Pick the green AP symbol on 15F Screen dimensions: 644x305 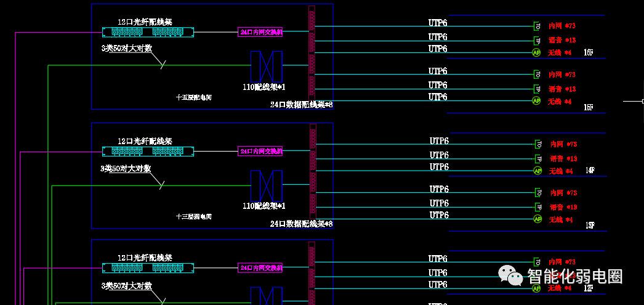point(536,100)
